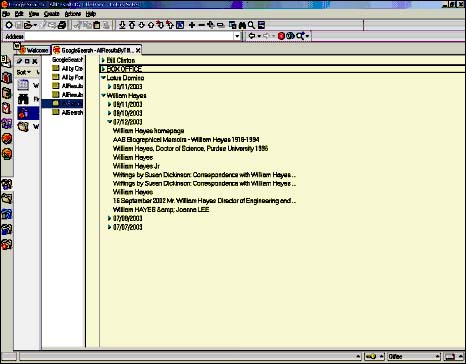Open the to-do checkmark bookmark icon

(x=6, y=108)
